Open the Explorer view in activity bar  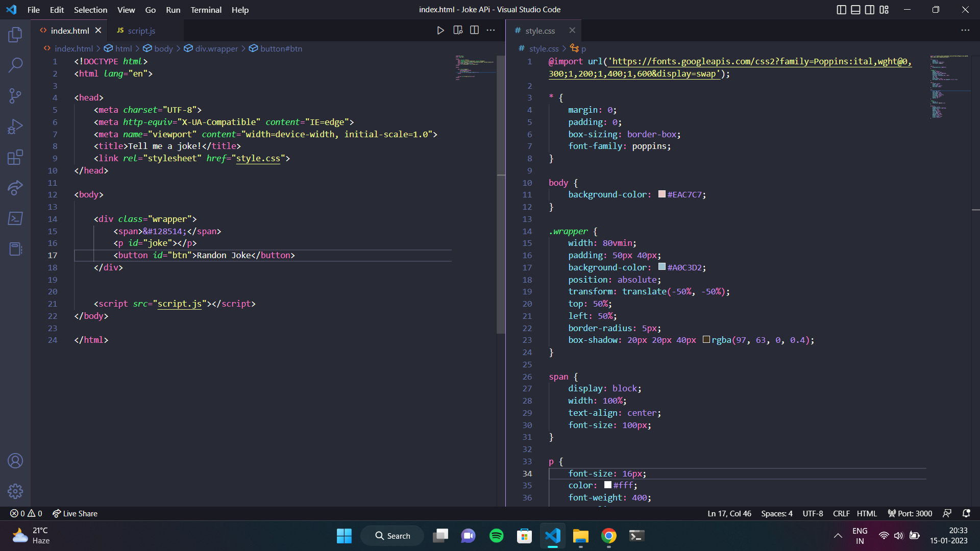[15, 35]
